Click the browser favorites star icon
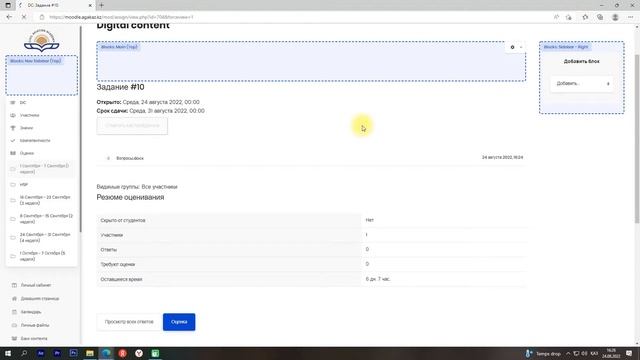Screen dimensions: 640x360 (x=585, y=17)
